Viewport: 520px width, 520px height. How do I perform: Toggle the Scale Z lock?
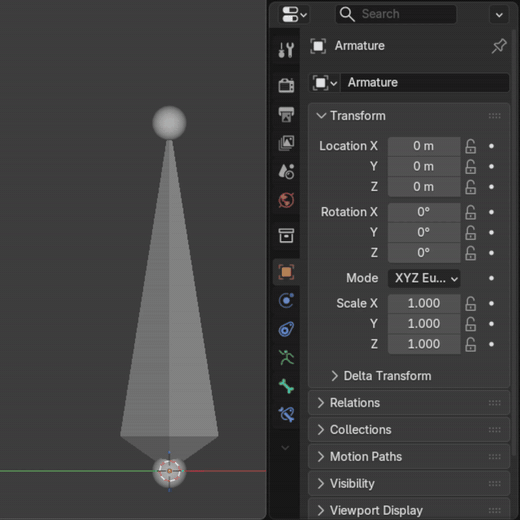click(x=470, y=344)
